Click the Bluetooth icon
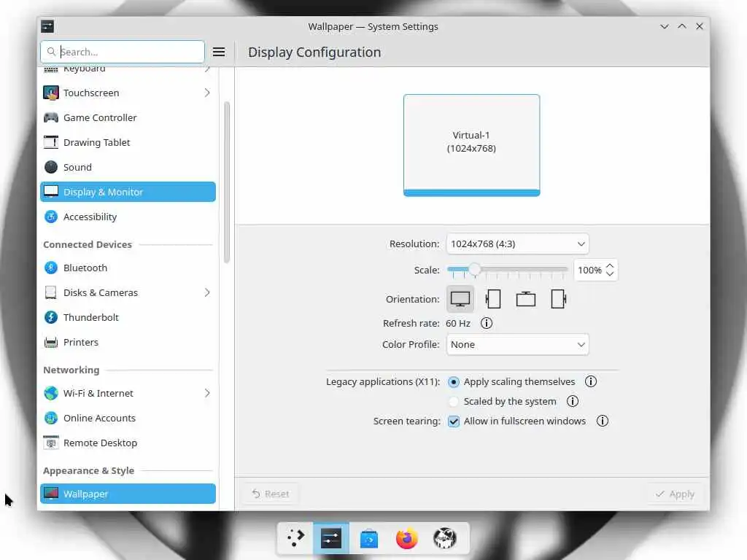The image size is (747, 560). click(51, 268)
